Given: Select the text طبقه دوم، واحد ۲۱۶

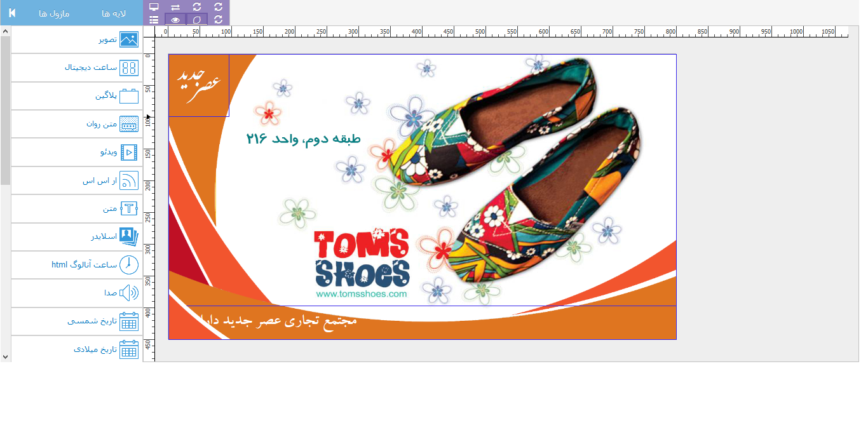Looking at the screenshot, I should (303, 138).
